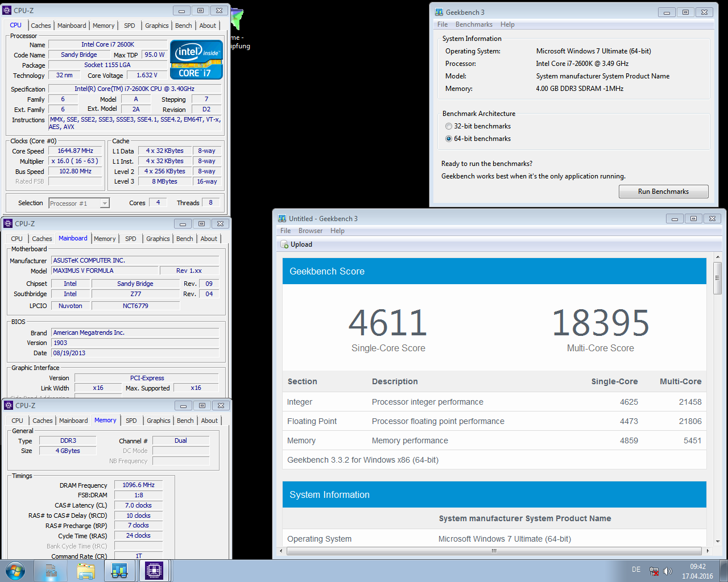Switch to CPU tab in CPU-Z Memory window
The width and height of the screenshot is (728, 582).
(18, 421)
